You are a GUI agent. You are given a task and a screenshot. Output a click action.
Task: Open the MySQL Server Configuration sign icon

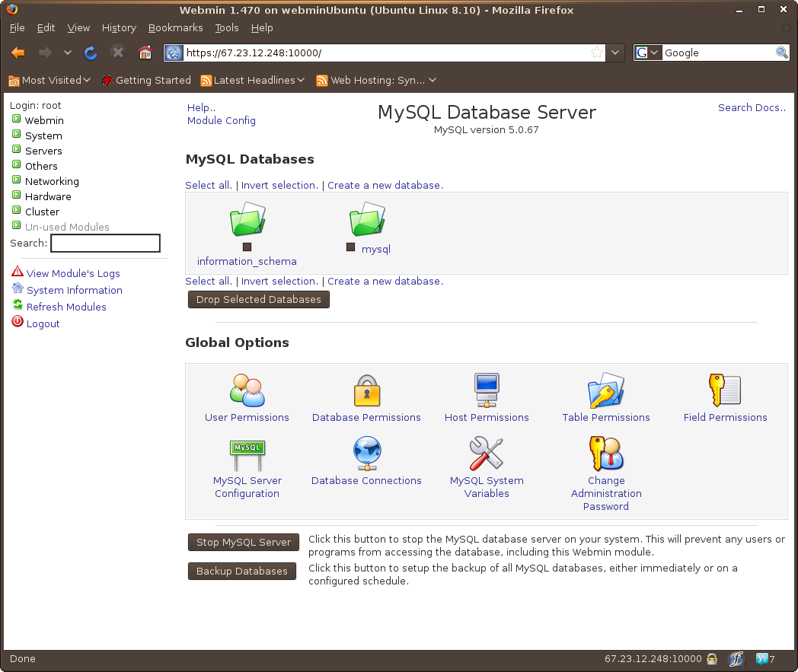pos(247,455)
